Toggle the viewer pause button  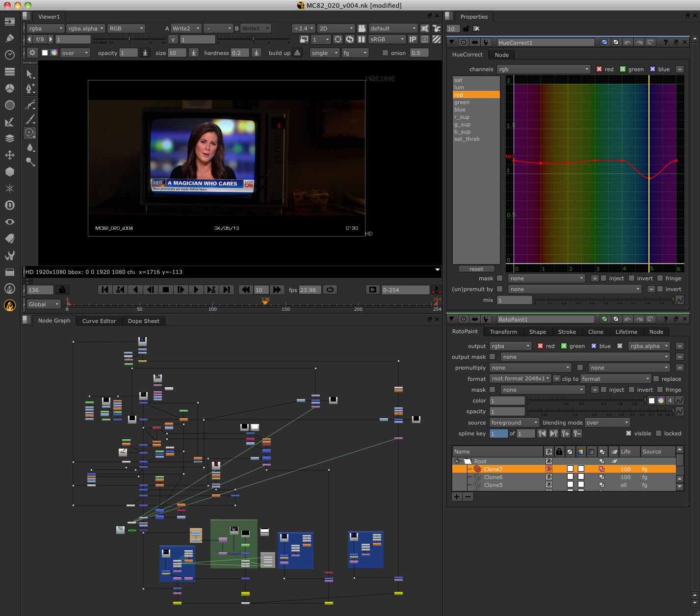[x=362, y=39]
